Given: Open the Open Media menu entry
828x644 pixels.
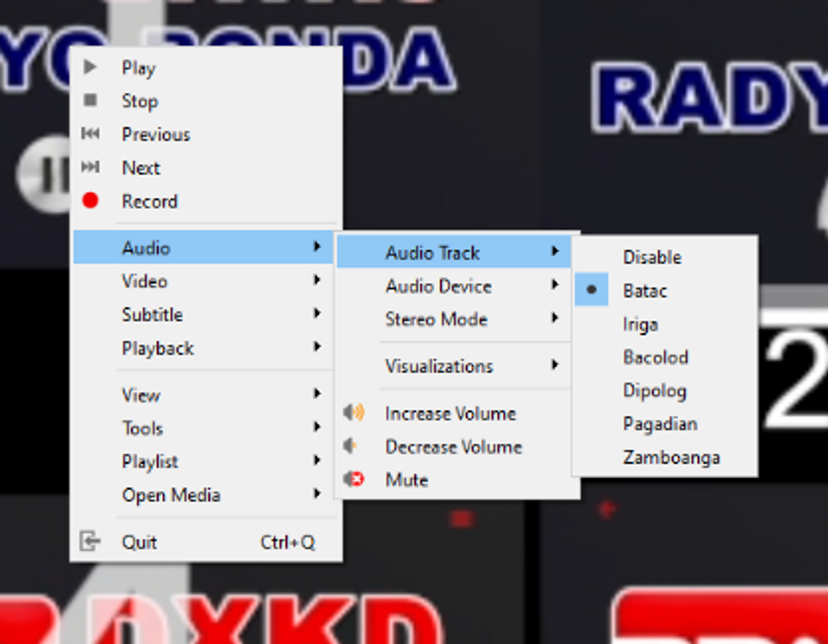Looking at the screenshot, I should point(203,494).
